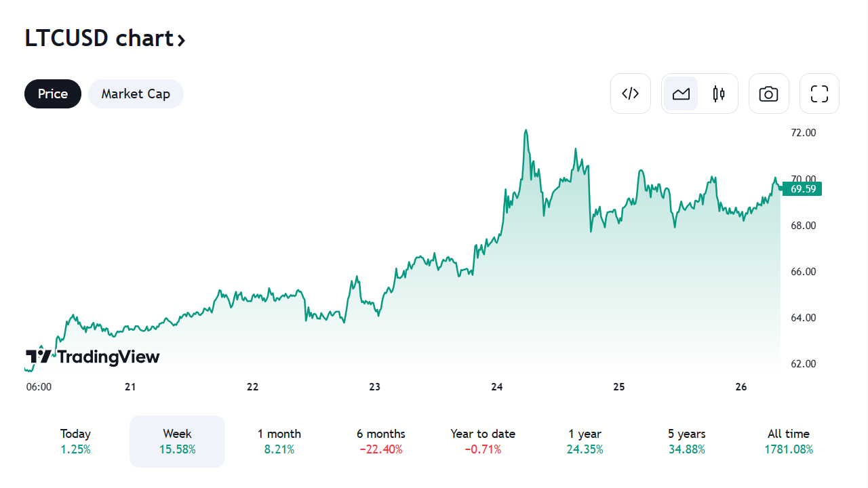The image size is (868, 488).
Task: Select Year to date range
Action: click(483, 441)
